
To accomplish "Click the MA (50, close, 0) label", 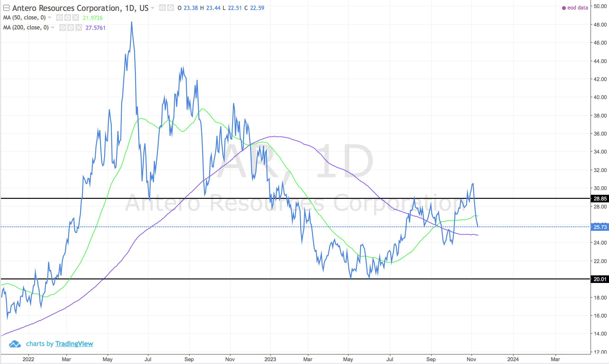I will 24,18.
